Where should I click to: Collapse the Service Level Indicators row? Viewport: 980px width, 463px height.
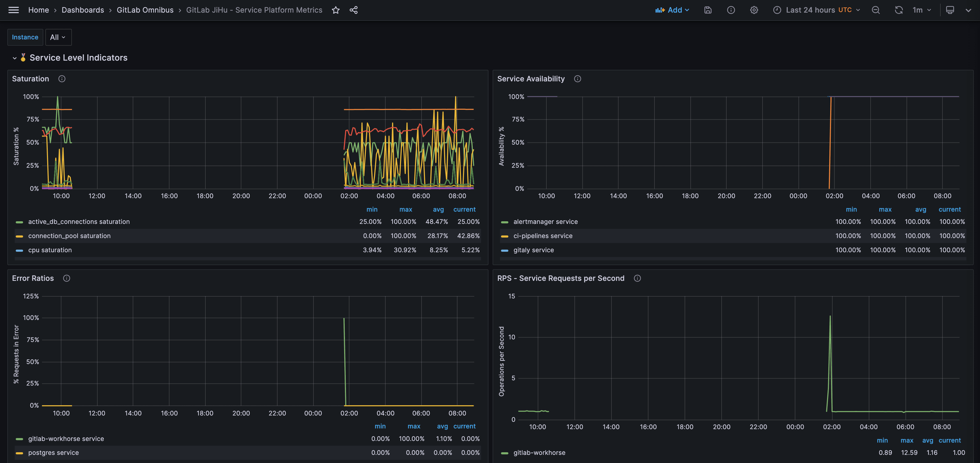tap(14, 58)
